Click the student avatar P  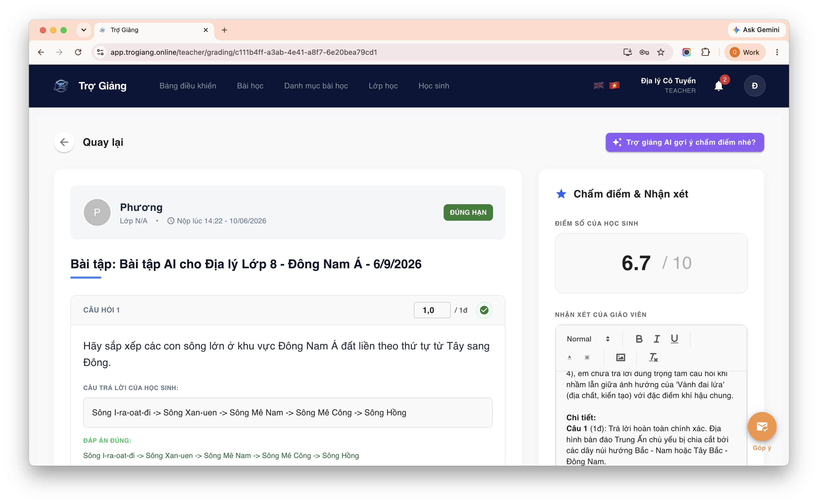pyautogui.click(x=97, y=212)
